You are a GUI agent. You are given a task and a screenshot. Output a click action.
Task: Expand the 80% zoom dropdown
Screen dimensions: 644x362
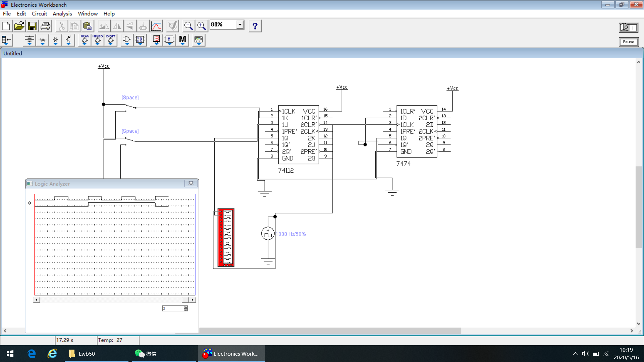pos(240,24)
